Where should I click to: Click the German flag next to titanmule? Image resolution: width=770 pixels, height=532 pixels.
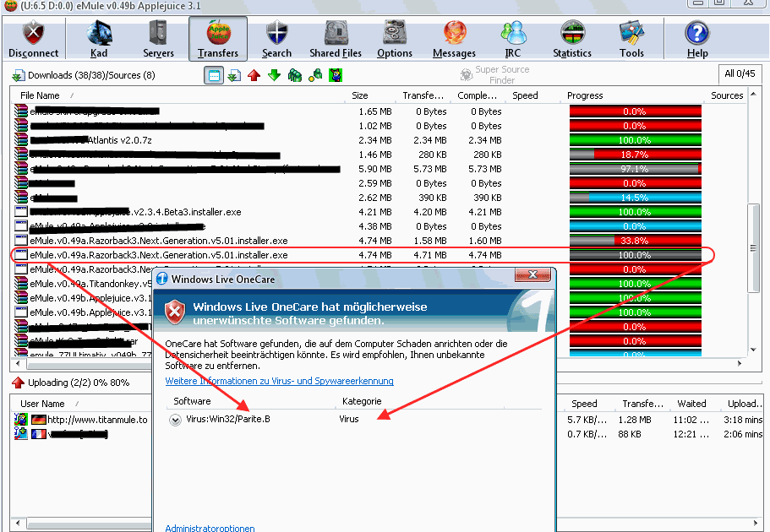point(38,420)
